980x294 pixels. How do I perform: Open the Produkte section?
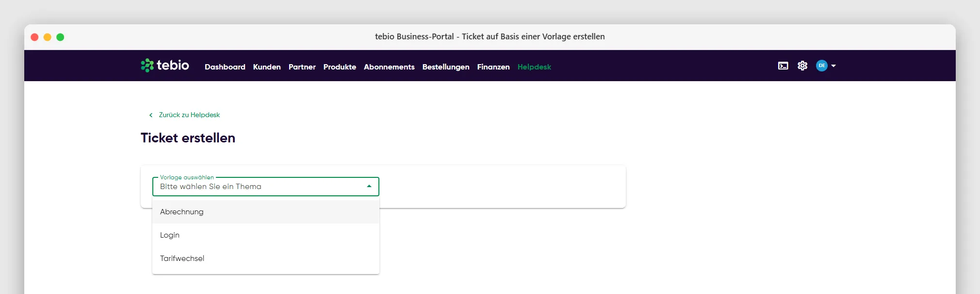click(340, 67)
